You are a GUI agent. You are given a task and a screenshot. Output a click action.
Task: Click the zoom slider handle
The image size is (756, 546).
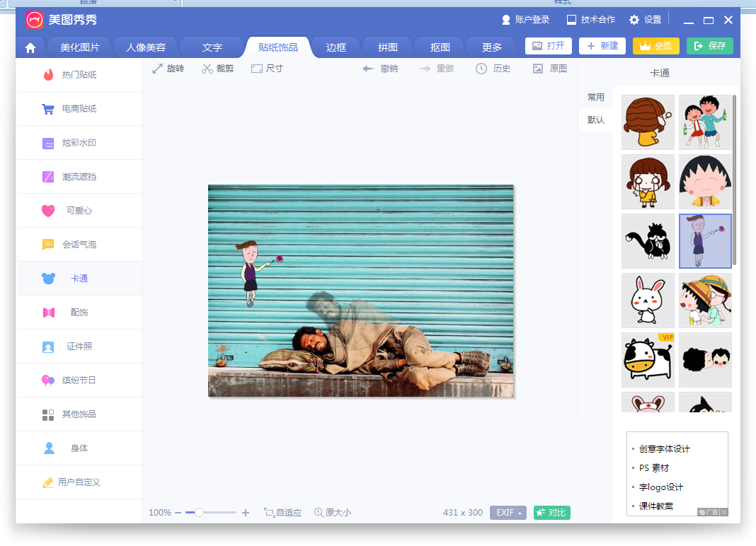click(199, 513)
